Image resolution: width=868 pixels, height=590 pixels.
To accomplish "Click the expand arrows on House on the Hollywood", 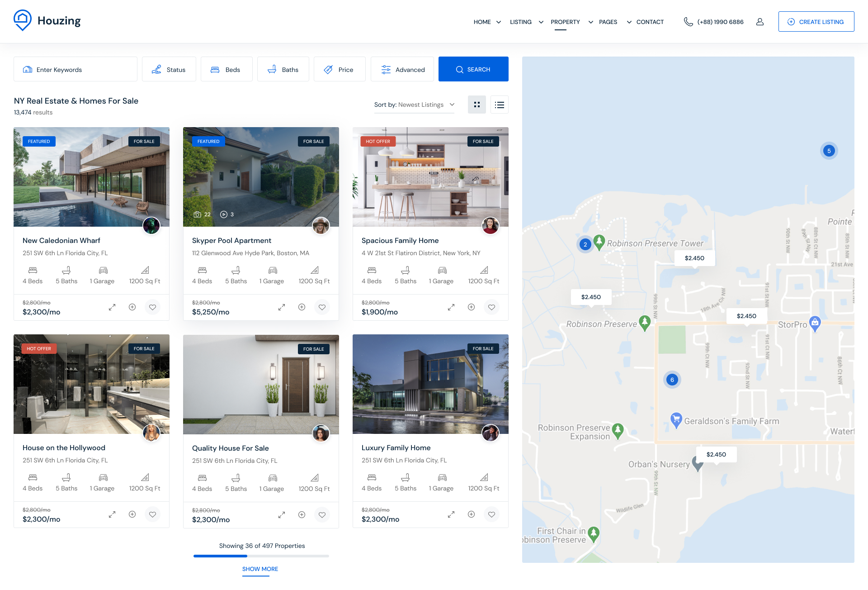I will 112,514.
